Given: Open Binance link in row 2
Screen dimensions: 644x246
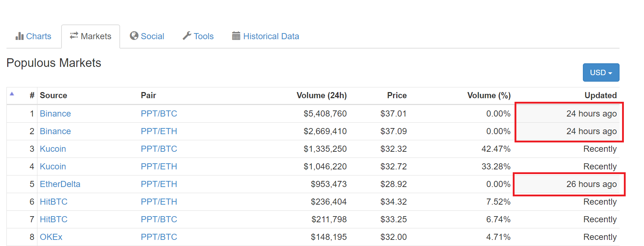Looking at the screenshot, I should (55, 131).
